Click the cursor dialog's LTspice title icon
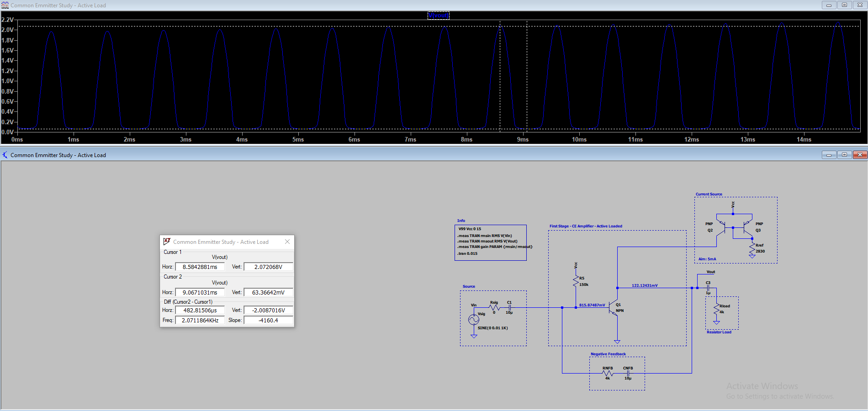 (167, 242)
